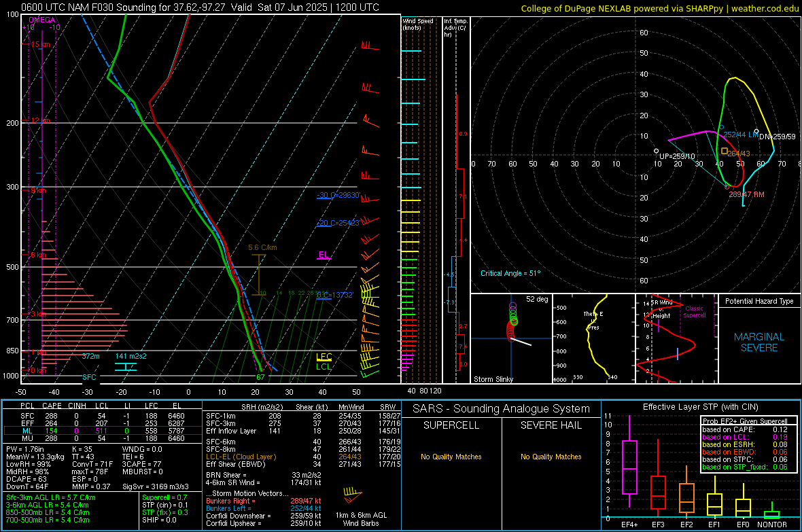Select the ML parcel row in table

click(x=103, y=431)
